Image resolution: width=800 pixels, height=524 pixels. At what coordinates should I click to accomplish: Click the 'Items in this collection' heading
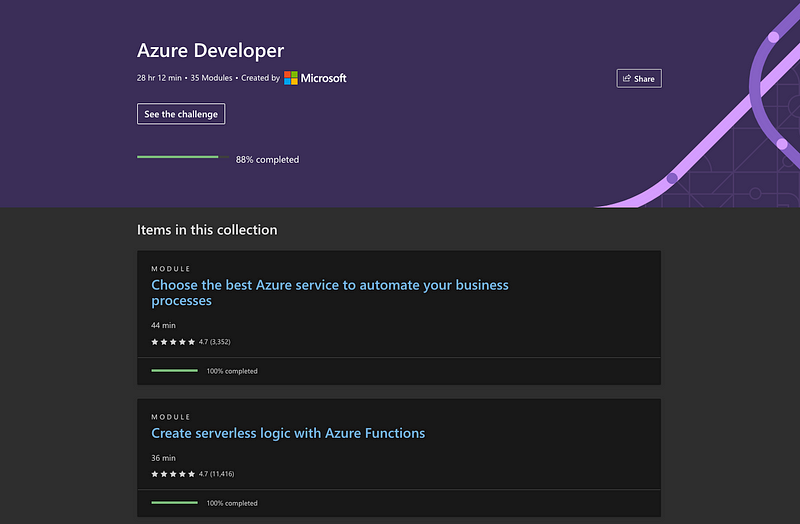pos(207,230)
